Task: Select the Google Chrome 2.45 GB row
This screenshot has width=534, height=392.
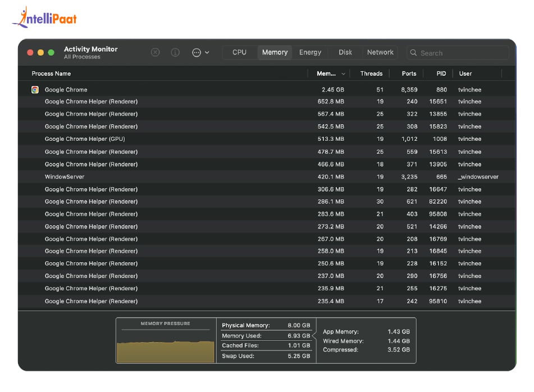Action: [267, 89]
